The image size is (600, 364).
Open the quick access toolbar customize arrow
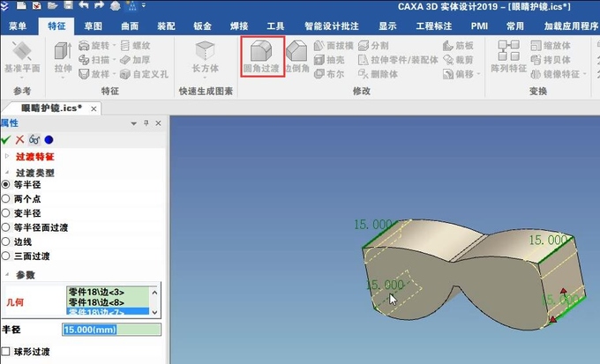pos(144,5)
